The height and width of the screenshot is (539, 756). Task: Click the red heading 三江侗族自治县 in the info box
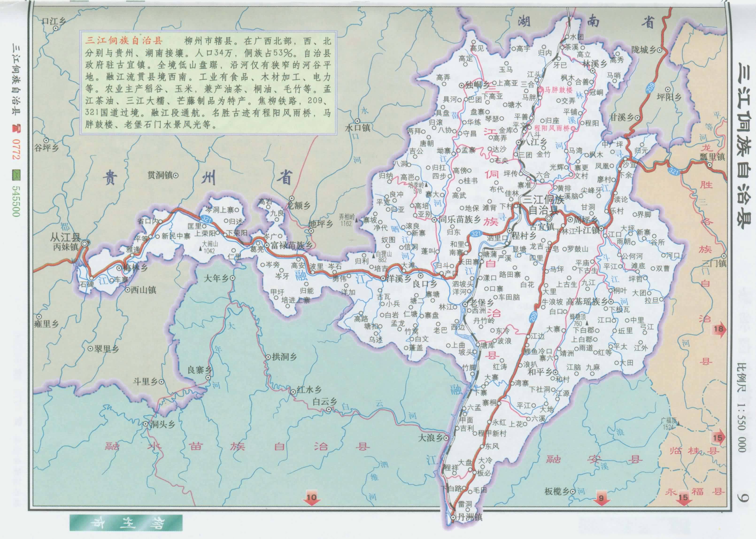coord(124,41)
